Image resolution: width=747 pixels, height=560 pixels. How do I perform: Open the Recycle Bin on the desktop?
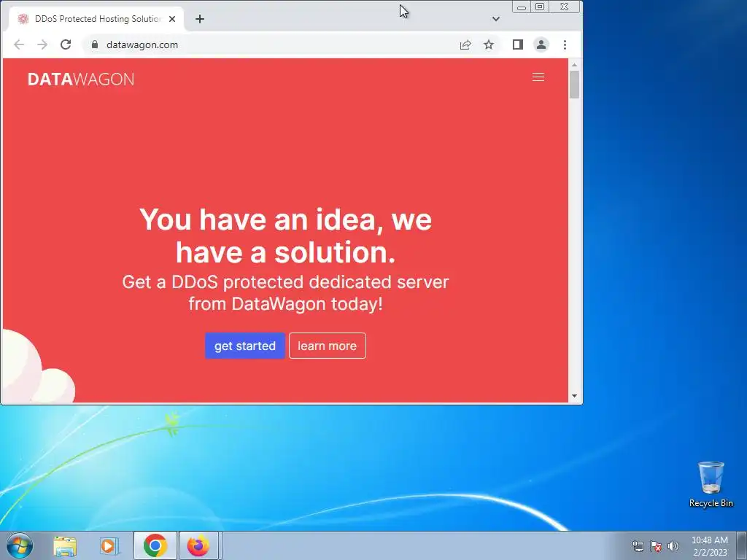pyautogui.click(x=711, y=484)
